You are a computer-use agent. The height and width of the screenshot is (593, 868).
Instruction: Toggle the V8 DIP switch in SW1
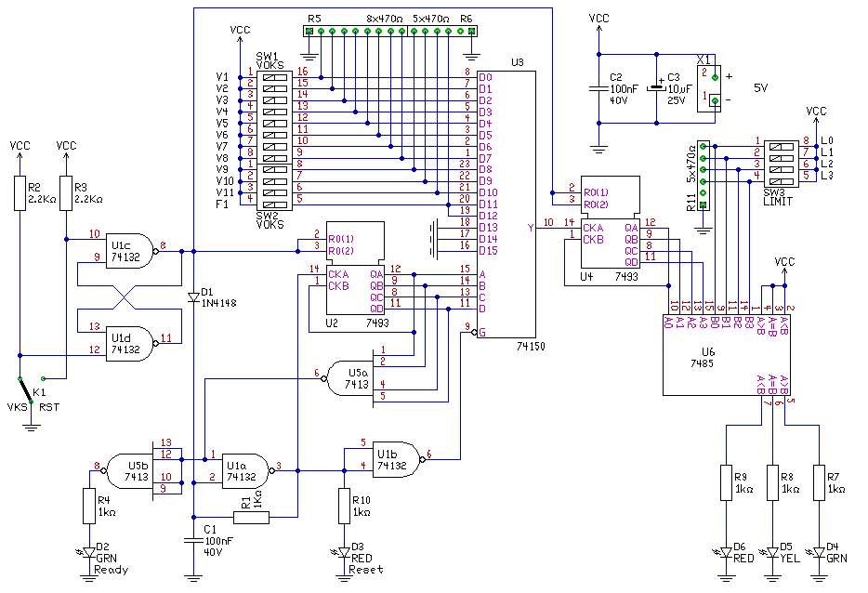(274, 158)
